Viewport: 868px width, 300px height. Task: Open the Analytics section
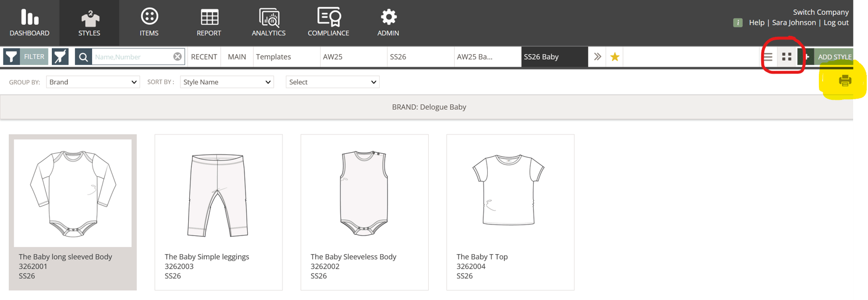click(x=269, y=23)
